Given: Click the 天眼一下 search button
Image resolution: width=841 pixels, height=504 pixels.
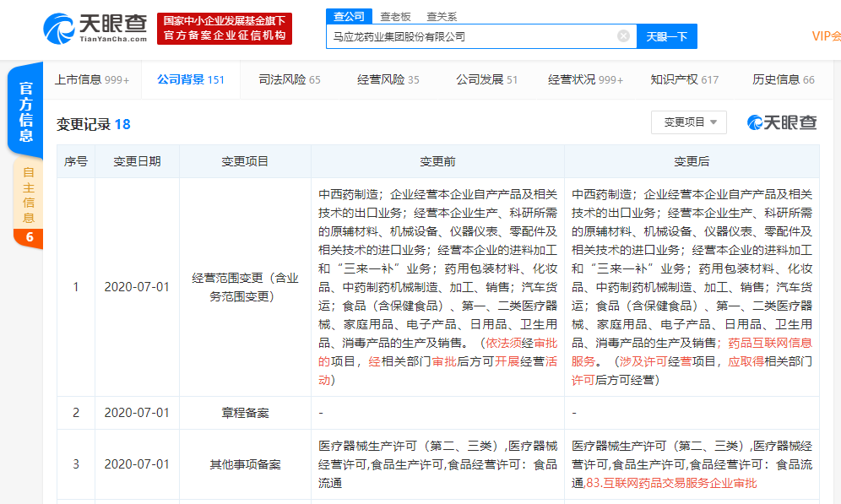Looking at the screenshot, I should point(667,36).
